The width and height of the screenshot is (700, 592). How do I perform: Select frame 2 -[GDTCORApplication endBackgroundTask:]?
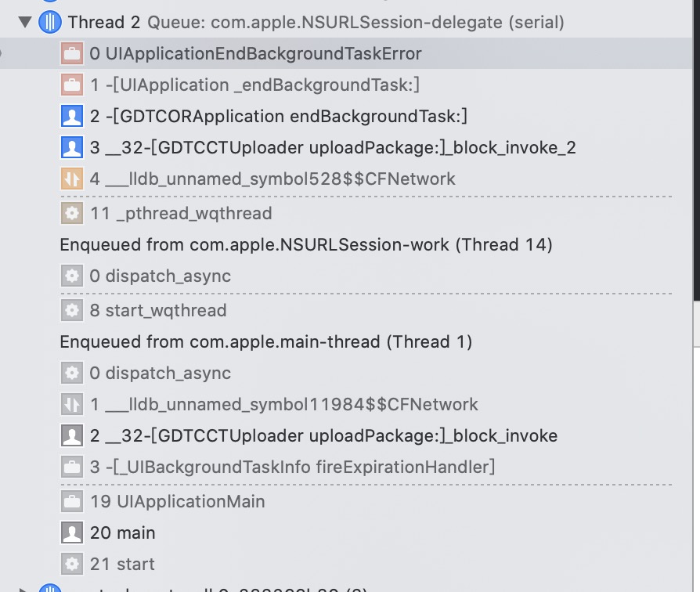[346, 116]
